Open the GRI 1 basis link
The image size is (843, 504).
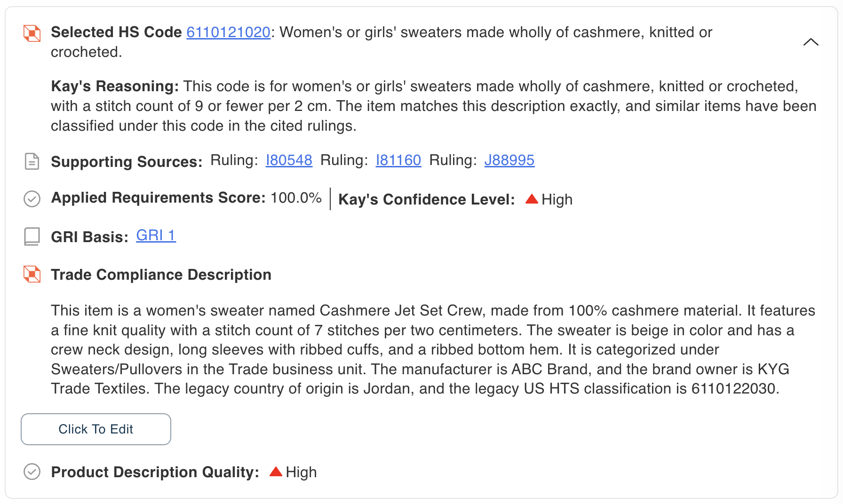click(156, 235)
